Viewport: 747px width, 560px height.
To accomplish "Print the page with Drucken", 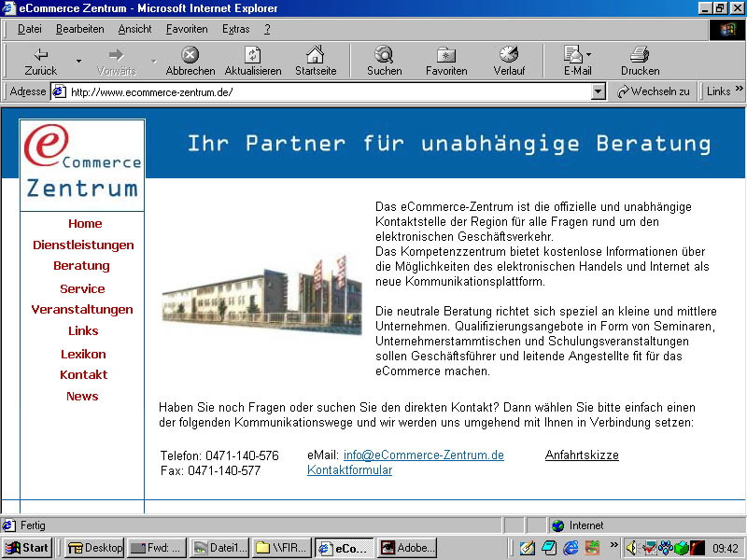I will pos(640,61).
